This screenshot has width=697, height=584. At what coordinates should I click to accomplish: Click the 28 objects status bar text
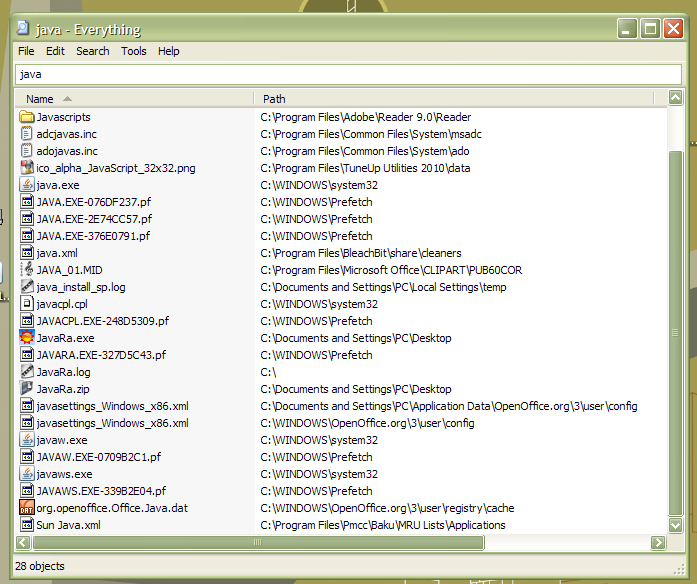40,566
